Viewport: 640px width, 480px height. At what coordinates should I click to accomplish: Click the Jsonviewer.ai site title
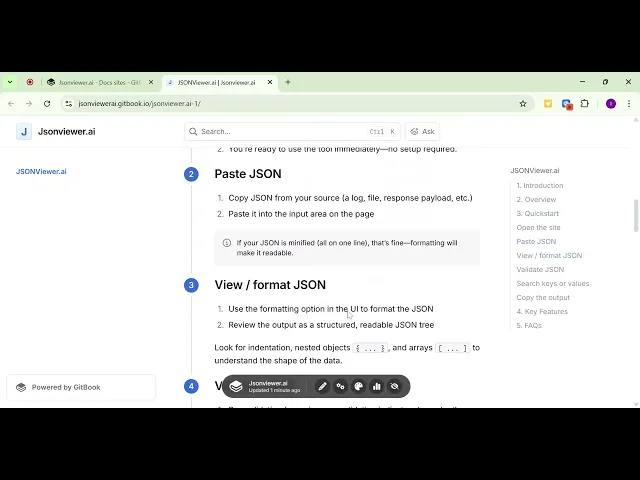67,131
